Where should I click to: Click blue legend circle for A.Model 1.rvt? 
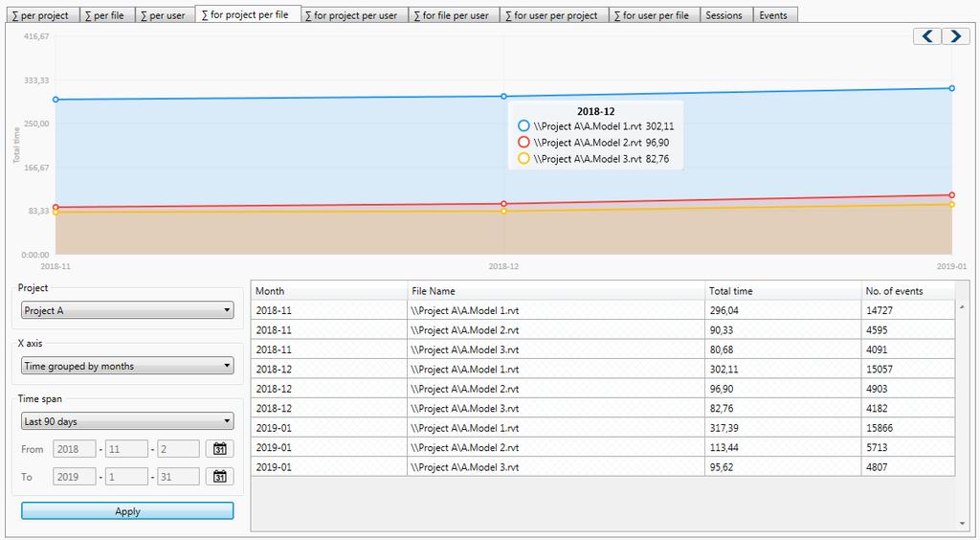pos(523,125)
